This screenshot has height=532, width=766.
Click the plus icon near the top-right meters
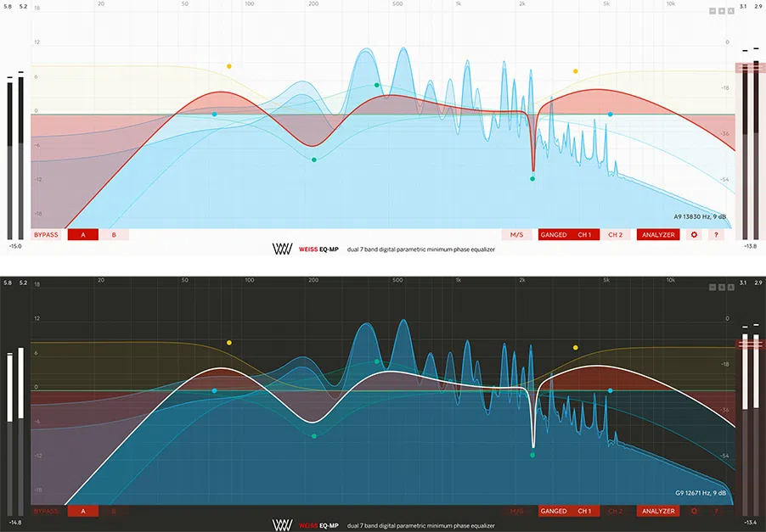(x=722, y=10)
